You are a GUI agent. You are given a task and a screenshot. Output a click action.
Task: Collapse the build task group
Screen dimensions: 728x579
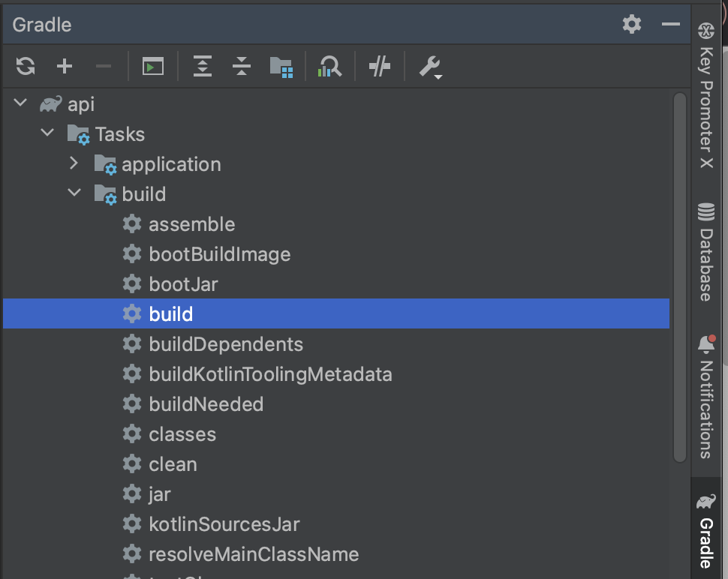pyautogui.click(x=74, y=193)
